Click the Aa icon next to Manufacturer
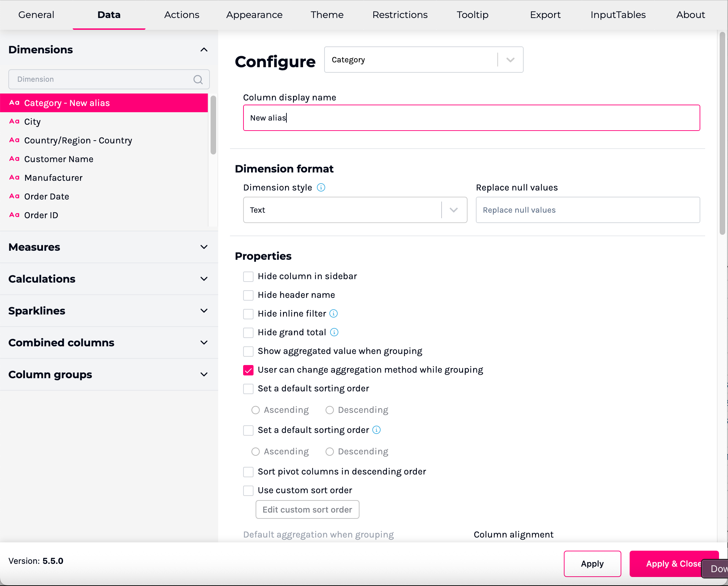728x586 pixels. (14, 178)
